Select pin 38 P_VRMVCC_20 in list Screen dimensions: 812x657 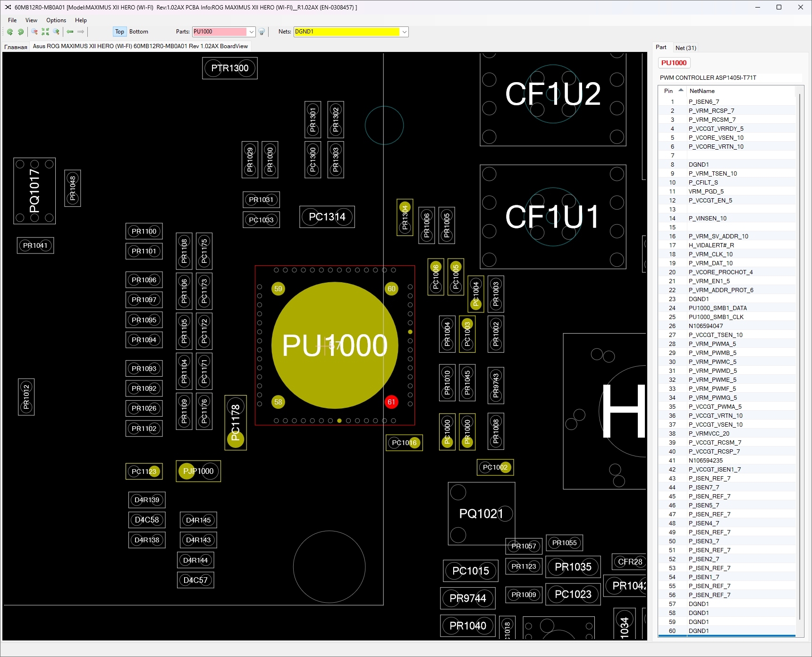pyautogui.click(x=708, y=433)
